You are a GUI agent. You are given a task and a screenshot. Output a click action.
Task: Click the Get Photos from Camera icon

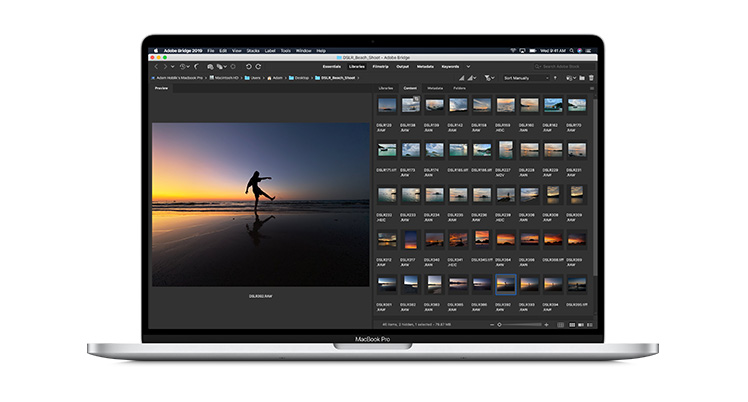click(x=210, y=67)
